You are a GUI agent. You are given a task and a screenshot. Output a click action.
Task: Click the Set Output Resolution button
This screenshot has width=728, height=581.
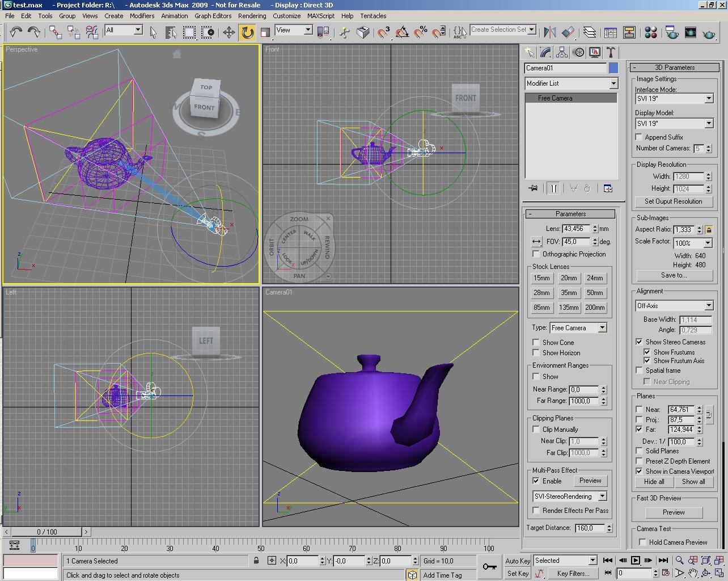[x=673, y=201]
